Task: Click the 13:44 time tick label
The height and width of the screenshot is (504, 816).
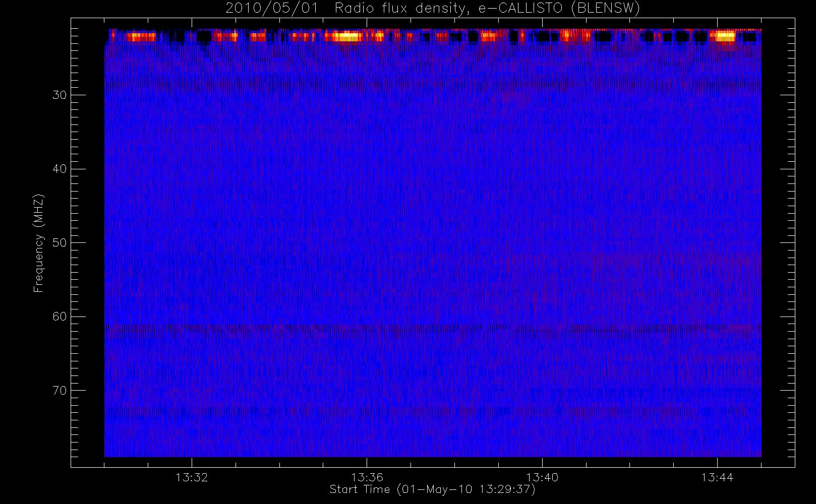Action: pyautogui.click(x=717, y=477)
